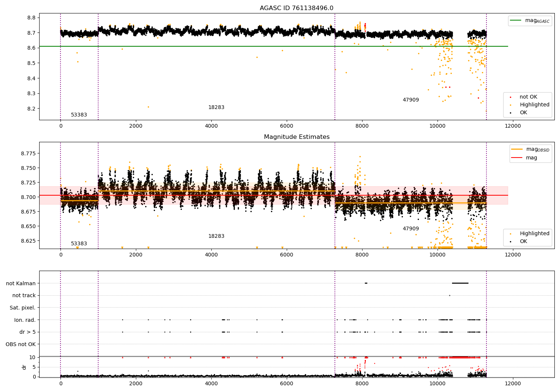
Task: Click the red dot marker beside "not OK"
Action: (511, 97)
